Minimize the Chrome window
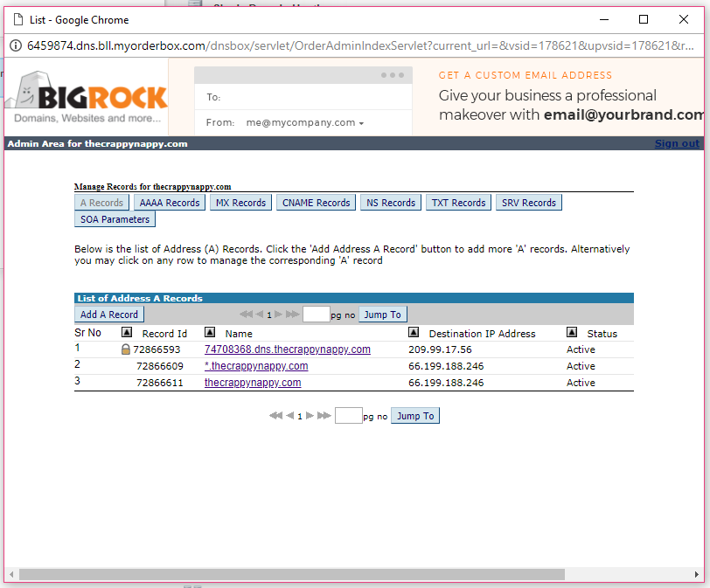Viewport: 710px width, 588px height. click(x=604, y=19)
